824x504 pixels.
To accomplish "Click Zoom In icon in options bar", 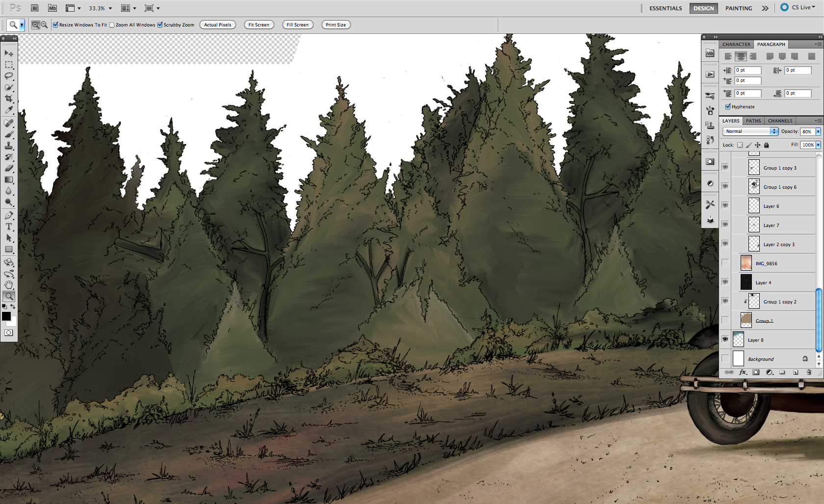I will (35, 25).
